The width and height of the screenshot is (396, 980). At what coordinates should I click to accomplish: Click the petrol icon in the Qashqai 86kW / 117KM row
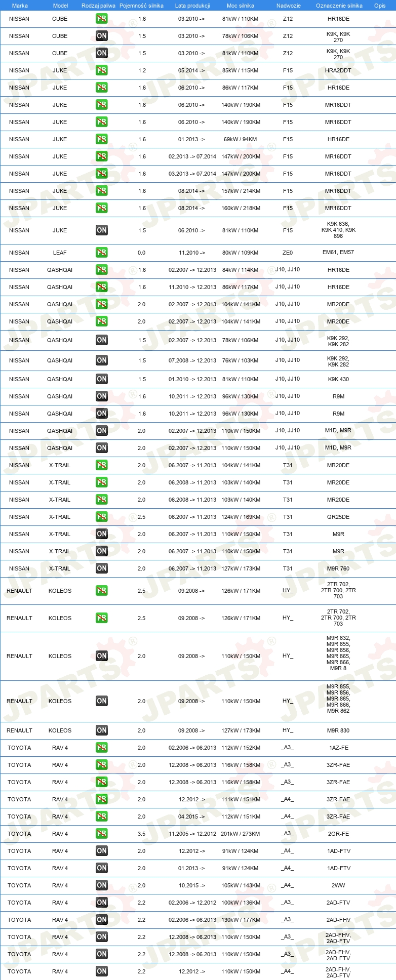point(102,287)
